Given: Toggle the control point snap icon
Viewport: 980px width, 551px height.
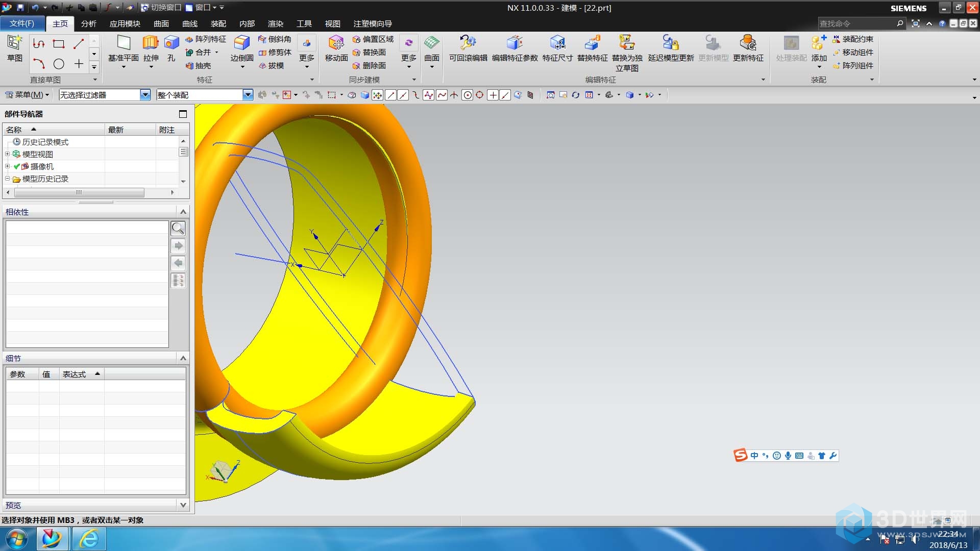Looking at the screenshot, I should 416,95.
